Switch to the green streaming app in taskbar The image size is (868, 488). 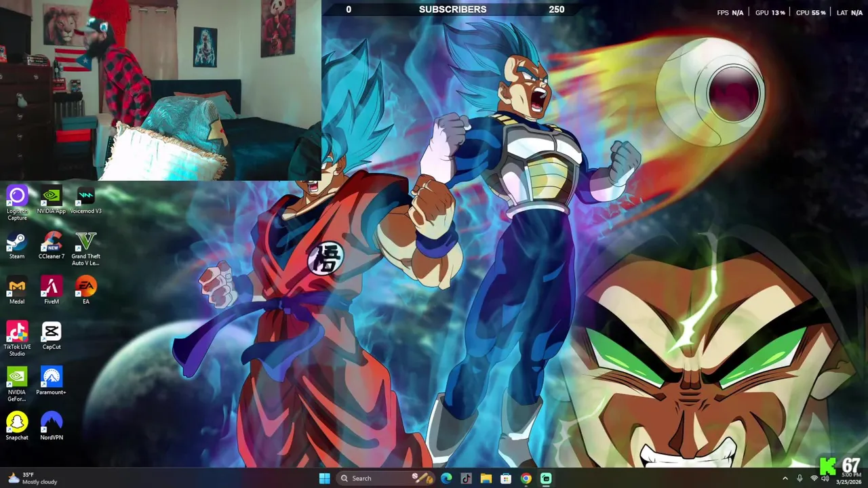point(546,479)
